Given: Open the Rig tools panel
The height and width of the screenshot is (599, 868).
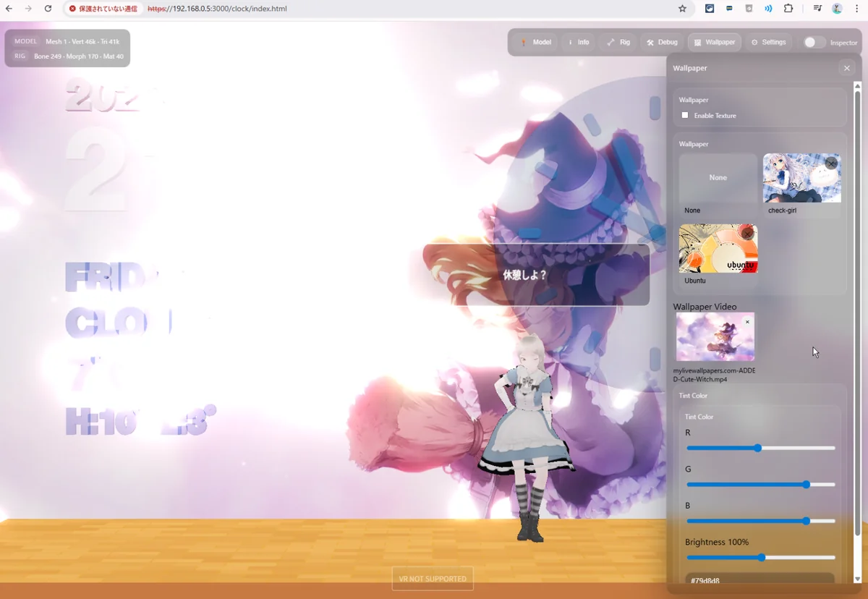Looking at the screenshot, I should tap(618, 43).
